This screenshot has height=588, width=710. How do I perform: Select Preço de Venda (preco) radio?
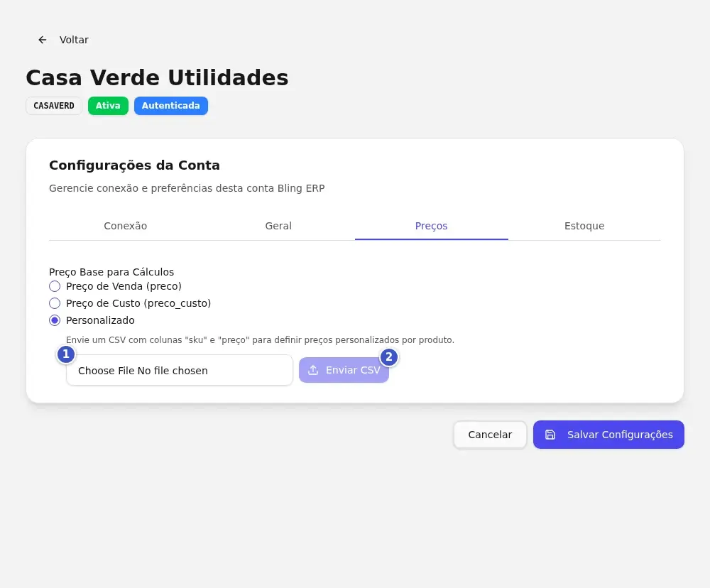[55, 286]
